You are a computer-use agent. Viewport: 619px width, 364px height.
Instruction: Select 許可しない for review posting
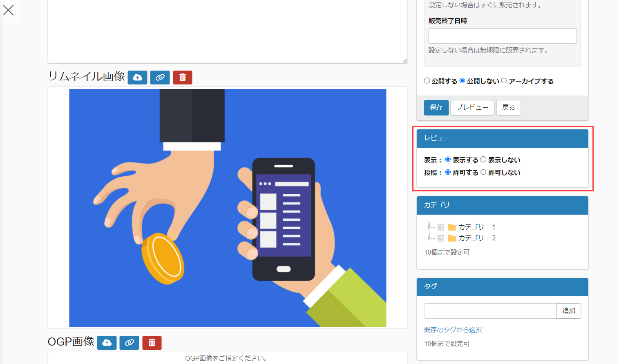[483, 172]
